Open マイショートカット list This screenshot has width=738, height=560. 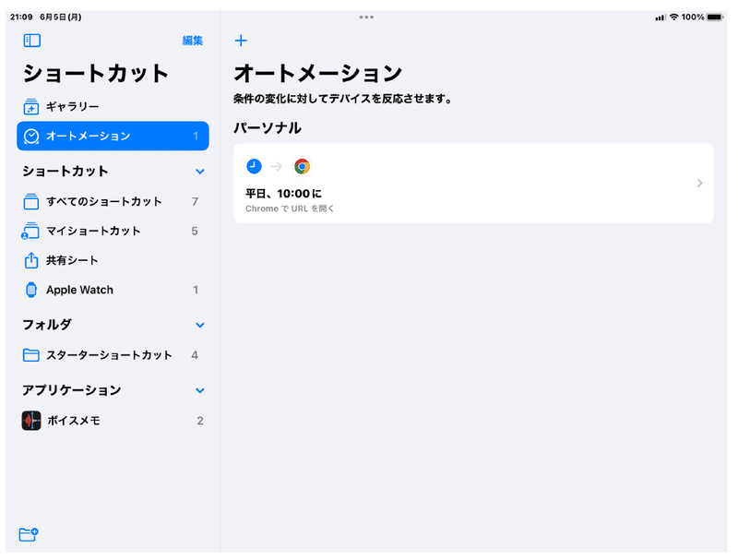coord(113,231)
